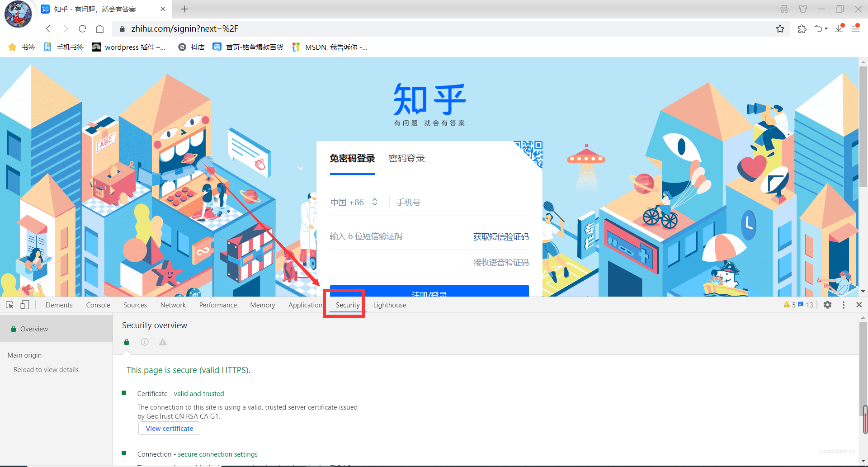Viewport: 868px width, 467px height.
Task: Select the 密码登录 tab
Action: click(407, 159)
